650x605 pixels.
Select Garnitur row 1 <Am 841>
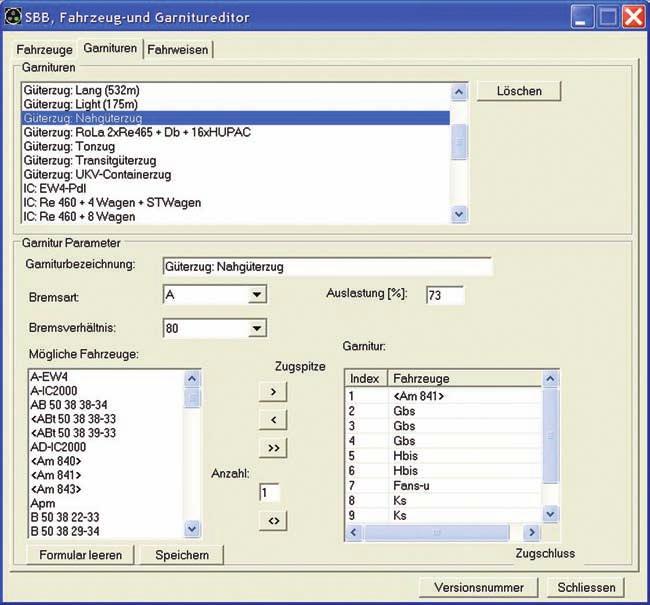click(444, 396)
